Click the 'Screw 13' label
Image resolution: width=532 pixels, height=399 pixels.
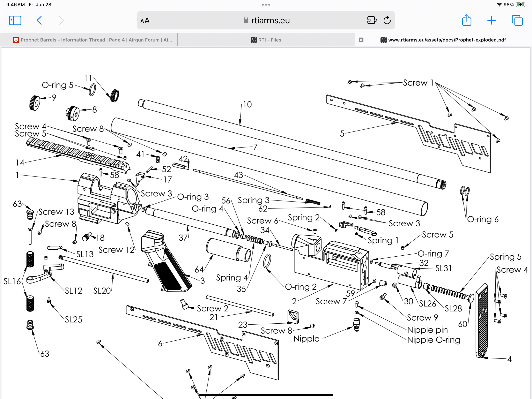pyautogui.click(x=56, y=212)
